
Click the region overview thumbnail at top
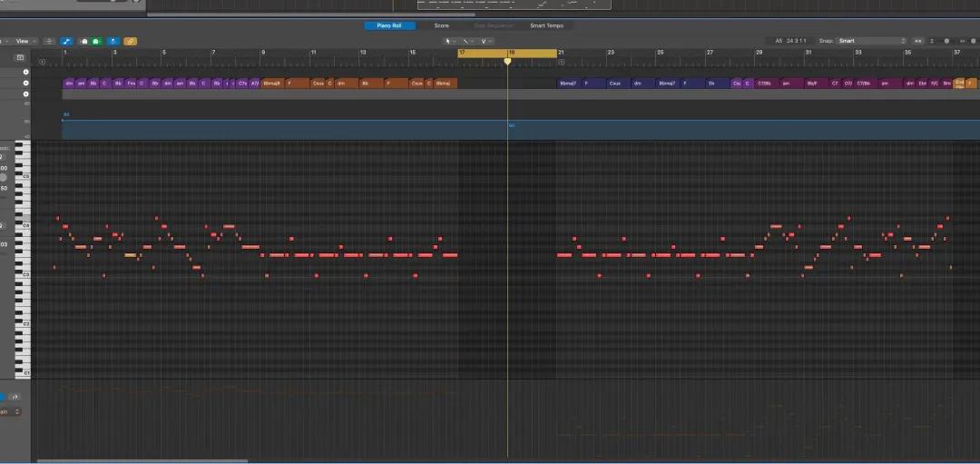click(x=514, y=5)
